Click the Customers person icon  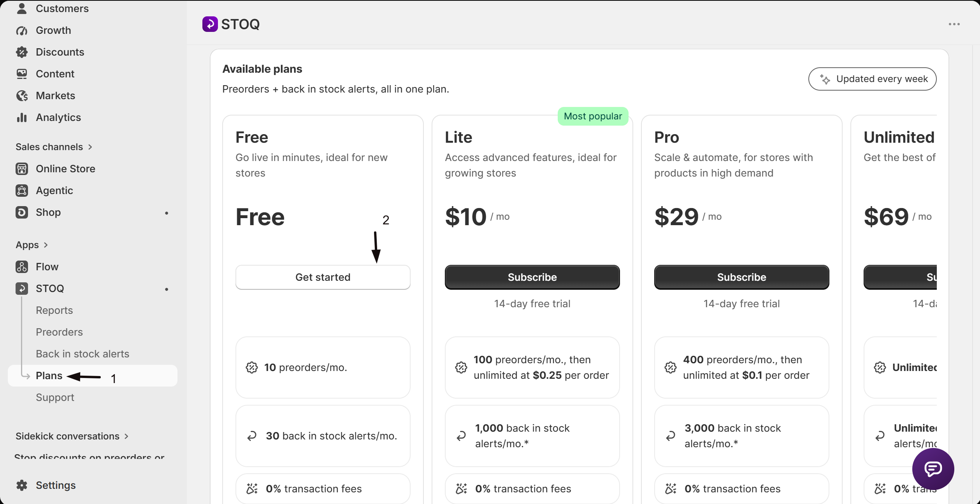click(x=22, y=8)
